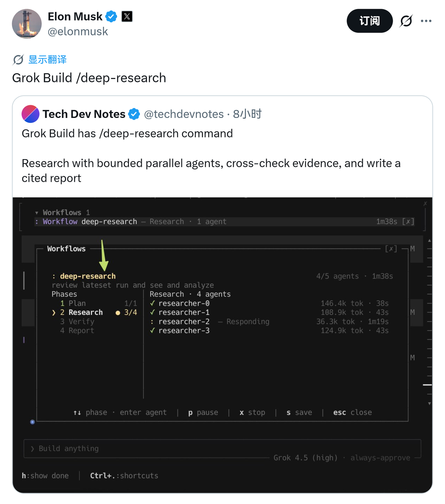Click the translate icon before 显示翻译

tap(18, 60)
